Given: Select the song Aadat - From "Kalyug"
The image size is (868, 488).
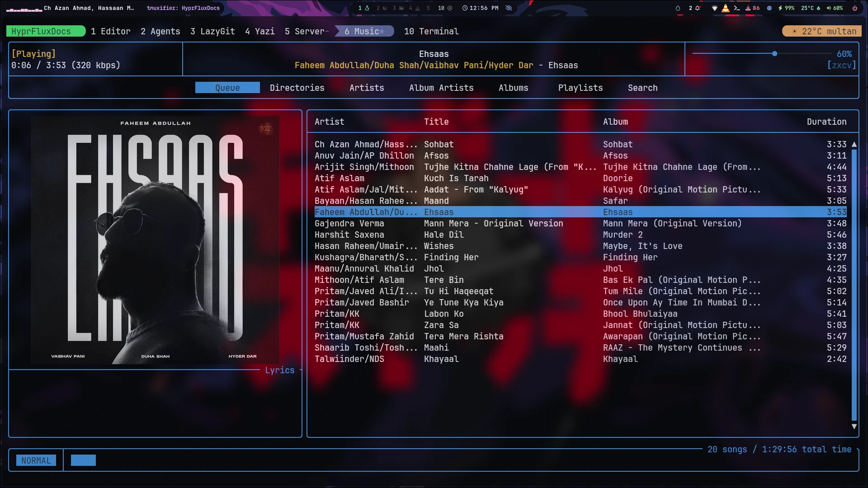Looking at the screenshot, I should coord(580,189).
